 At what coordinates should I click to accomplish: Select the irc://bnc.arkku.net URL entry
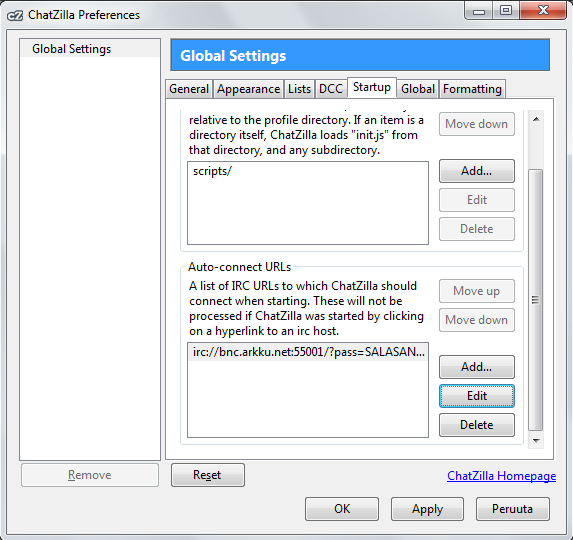[x=308, y=352]
